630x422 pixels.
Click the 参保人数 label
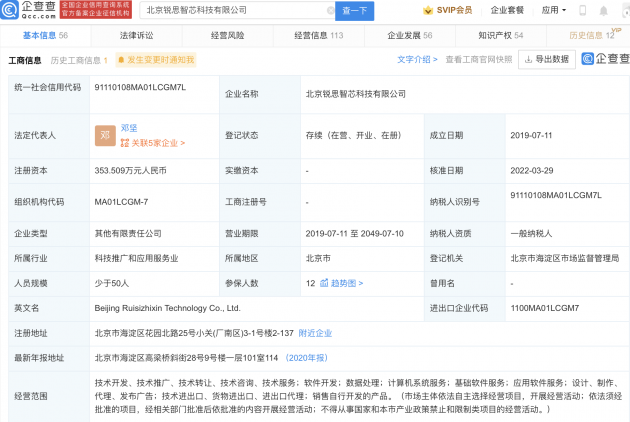pos(241,283)
